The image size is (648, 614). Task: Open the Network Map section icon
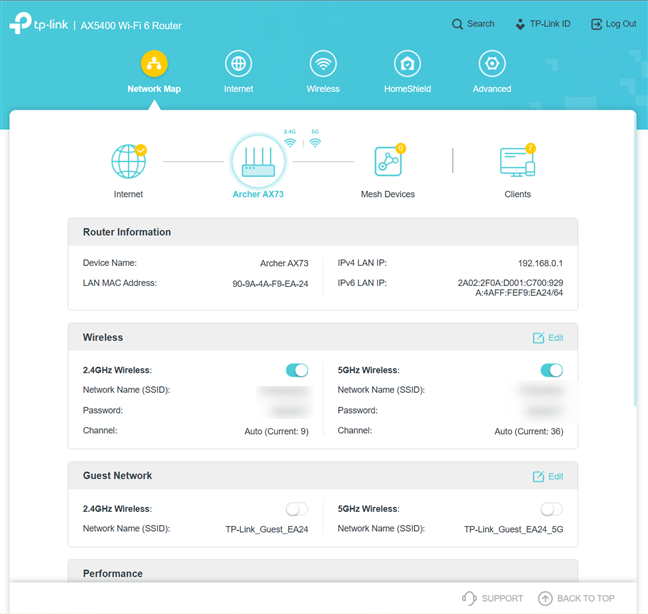pos(154,64)
